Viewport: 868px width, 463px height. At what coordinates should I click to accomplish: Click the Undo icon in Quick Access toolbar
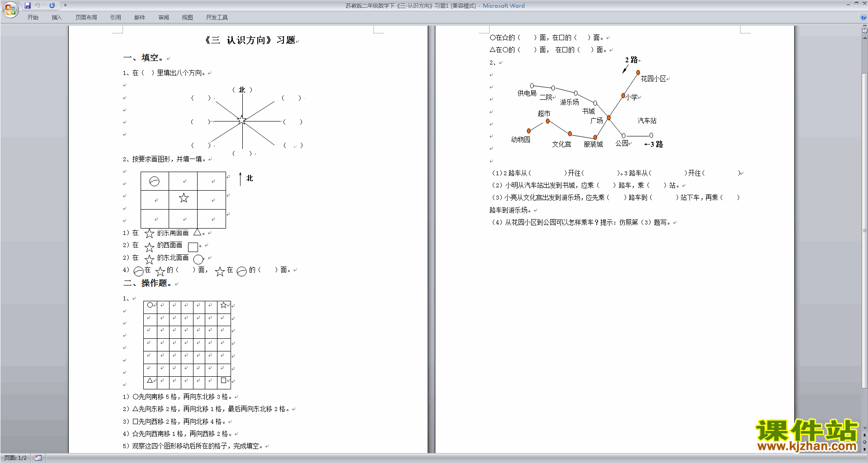38,5
